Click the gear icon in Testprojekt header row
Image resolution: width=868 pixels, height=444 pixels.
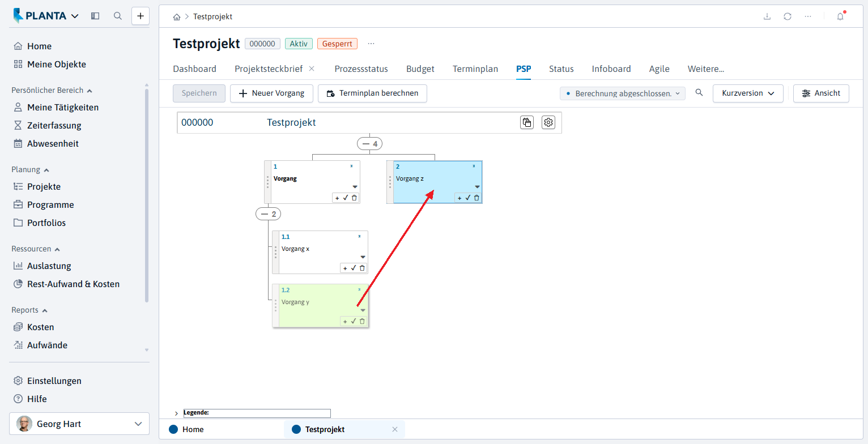click(548, 122)
